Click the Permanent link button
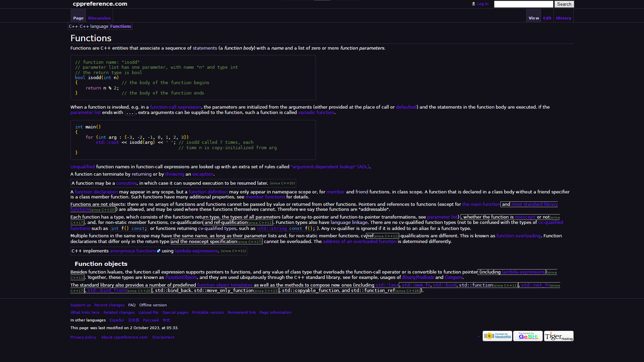This screenshot has width=644, height=362. point(241,312)
